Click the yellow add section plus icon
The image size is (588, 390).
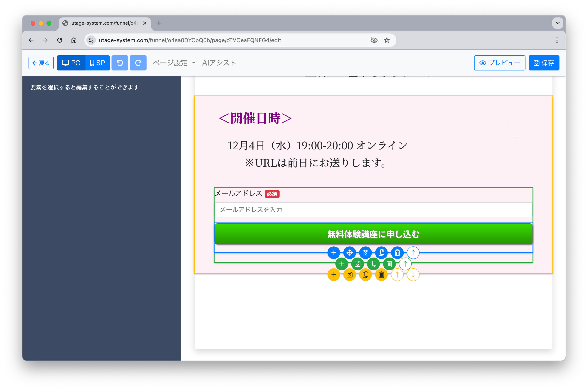click(334, 275)
